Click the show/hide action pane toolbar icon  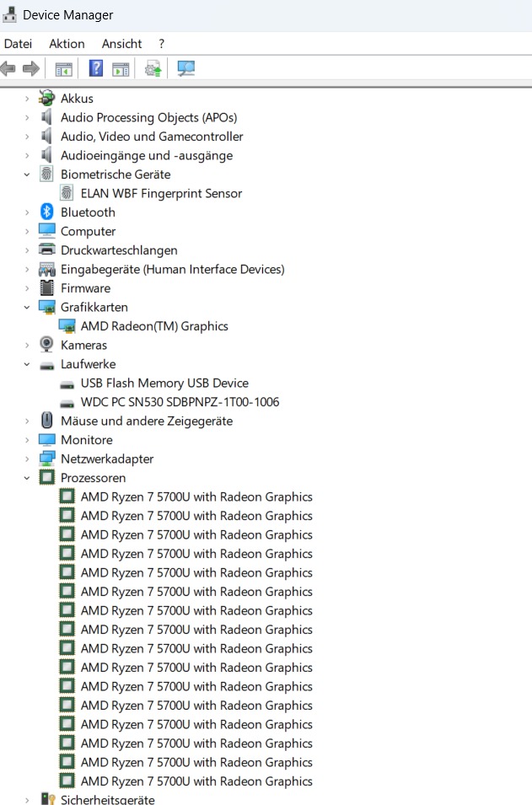(121, 69)
